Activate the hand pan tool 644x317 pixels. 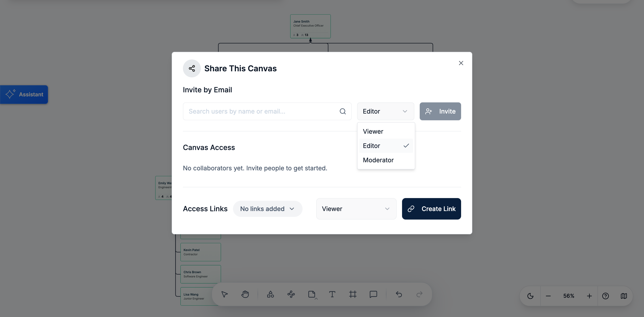[x=245, y=294]
